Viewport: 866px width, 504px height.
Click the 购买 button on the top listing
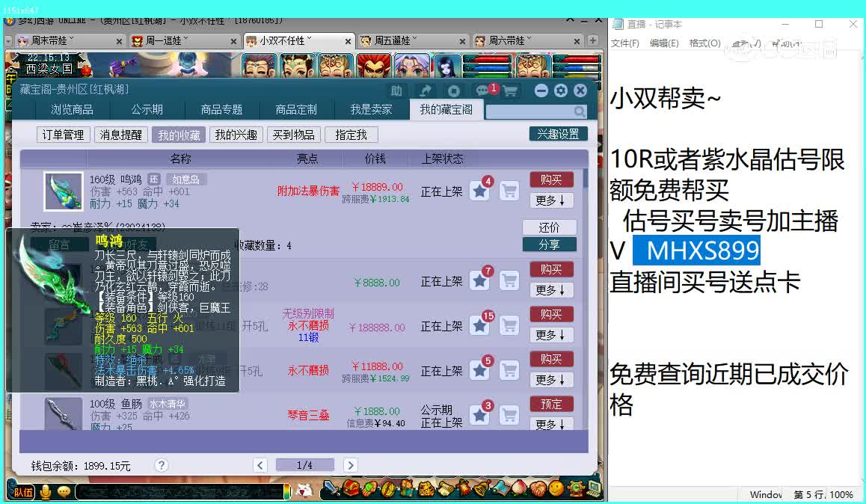click(x=551, y=179)
